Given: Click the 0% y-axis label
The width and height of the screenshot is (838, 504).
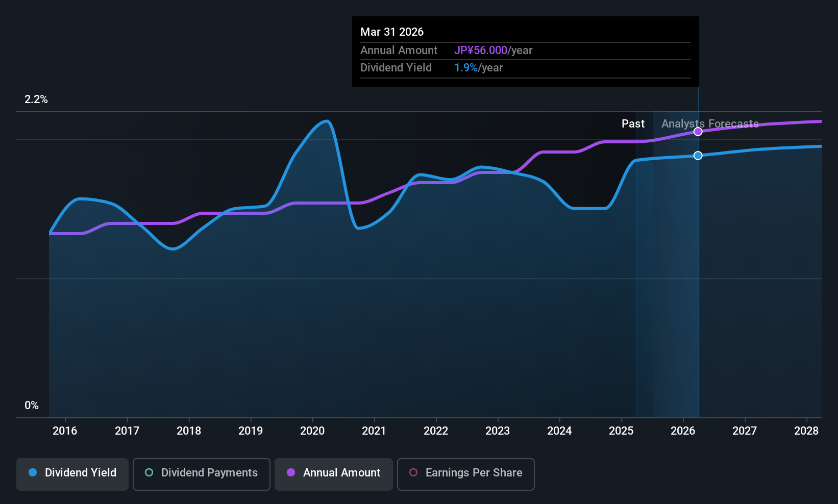Looking at the screenshot, I should click(x=32, y=406).
